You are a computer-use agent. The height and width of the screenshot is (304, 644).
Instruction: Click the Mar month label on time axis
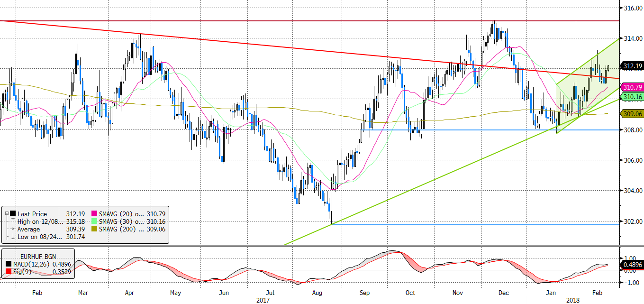point(83,293)
